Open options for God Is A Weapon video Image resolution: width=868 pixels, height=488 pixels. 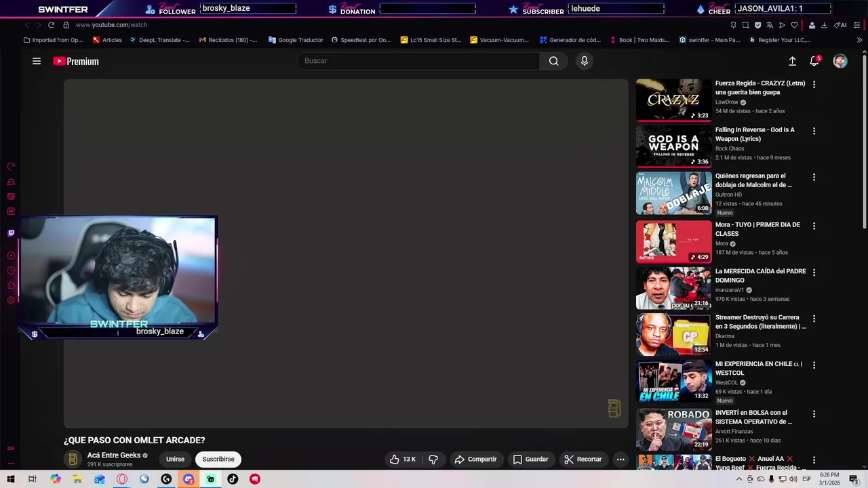[x=814, y=131]
